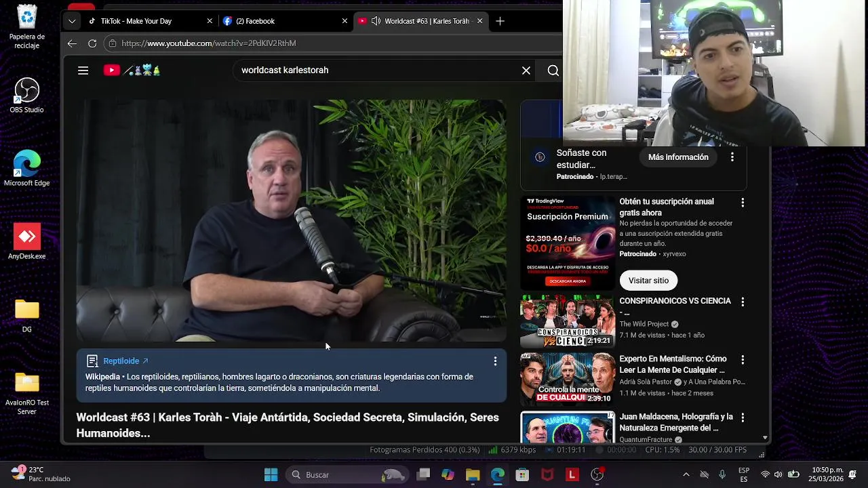Open McAfee from the taskbar
868x488 pixels.
pos(547,474)
